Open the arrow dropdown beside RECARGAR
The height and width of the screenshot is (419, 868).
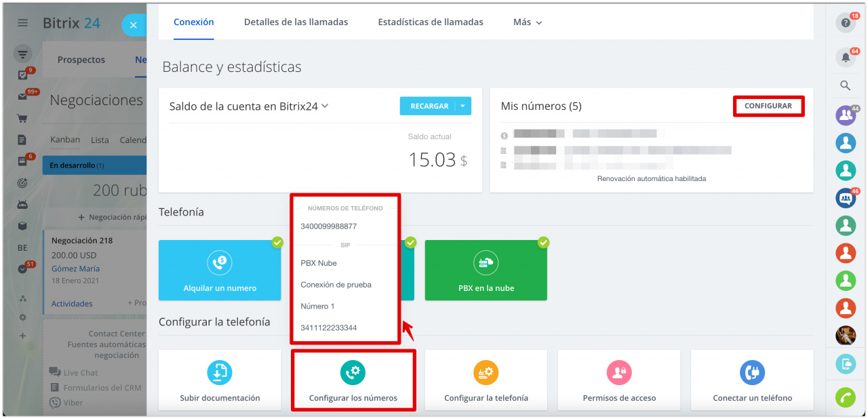pyautogui.click(x=462, y=106)
